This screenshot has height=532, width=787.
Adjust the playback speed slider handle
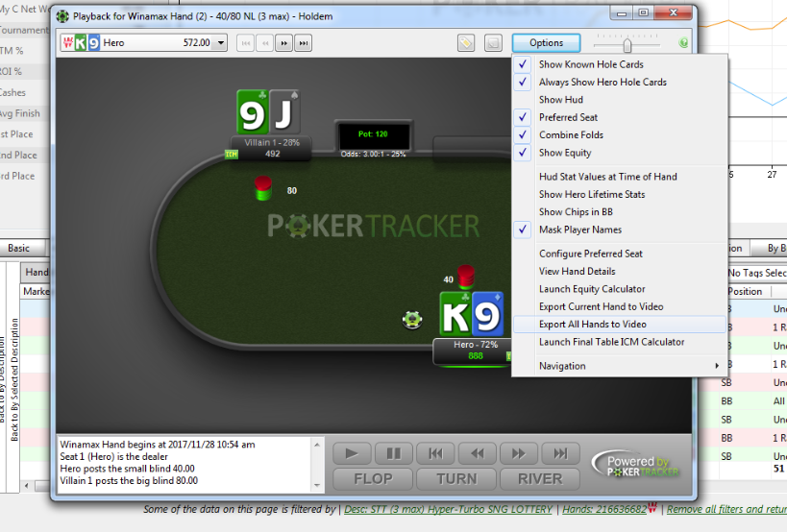click(x=627, y=46)
